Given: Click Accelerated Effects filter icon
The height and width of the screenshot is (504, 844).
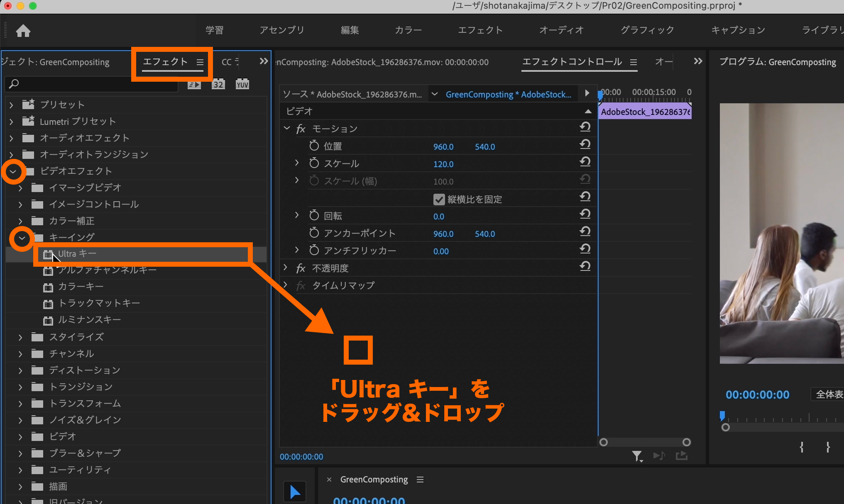Looking at the screenshot, I should pyautogui.click(x=194, y=85).
